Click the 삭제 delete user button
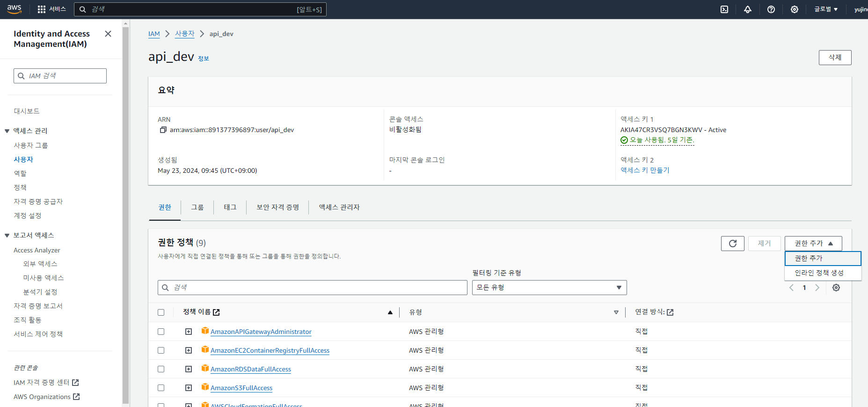 click(x=835, y=58)
